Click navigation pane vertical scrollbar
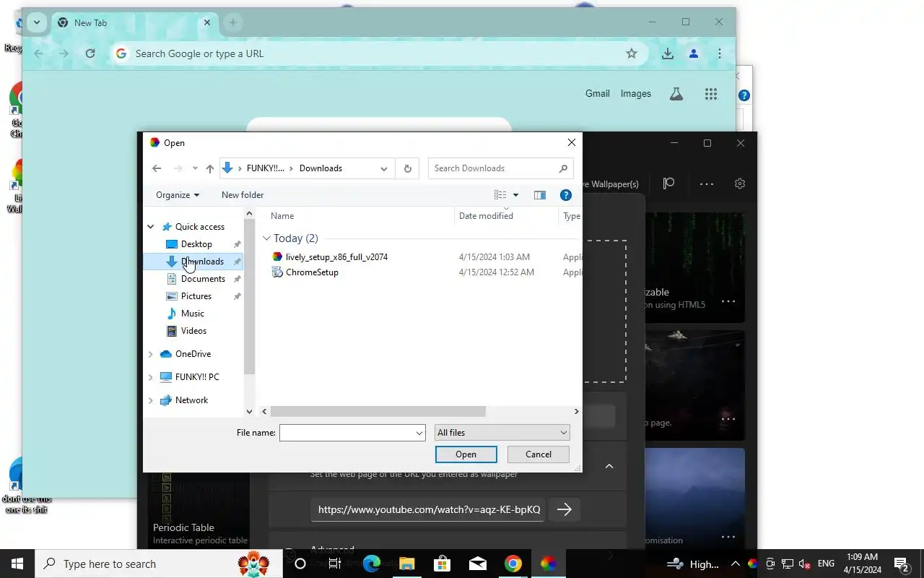This screenshot has height=578, width=924. (x=250, y=297)
